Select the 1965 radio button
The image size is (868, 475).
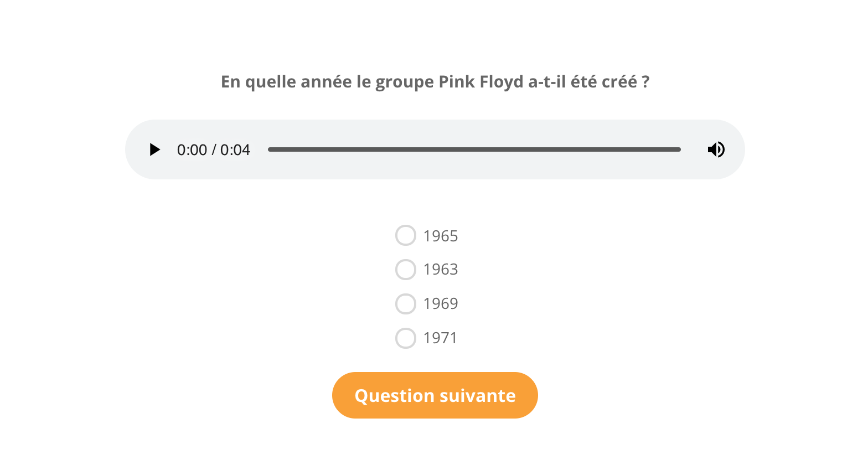tap(406, 235)
